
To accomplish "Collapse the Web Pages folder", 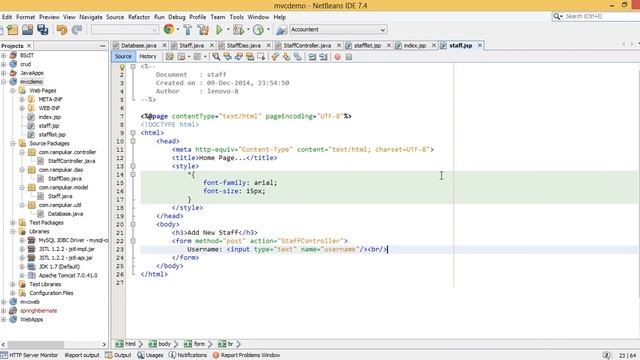I will pos(13,91).
